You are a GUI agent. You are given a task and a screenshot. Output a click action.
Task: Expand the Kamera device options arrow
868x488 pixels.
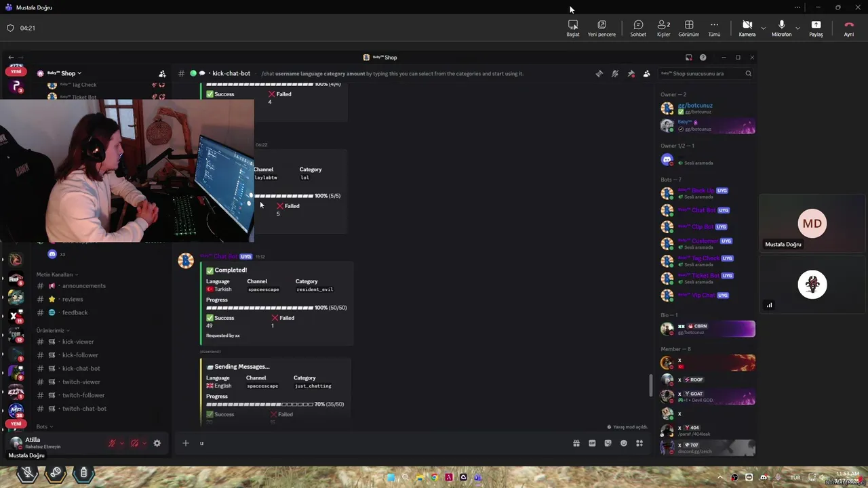point(764,28)
